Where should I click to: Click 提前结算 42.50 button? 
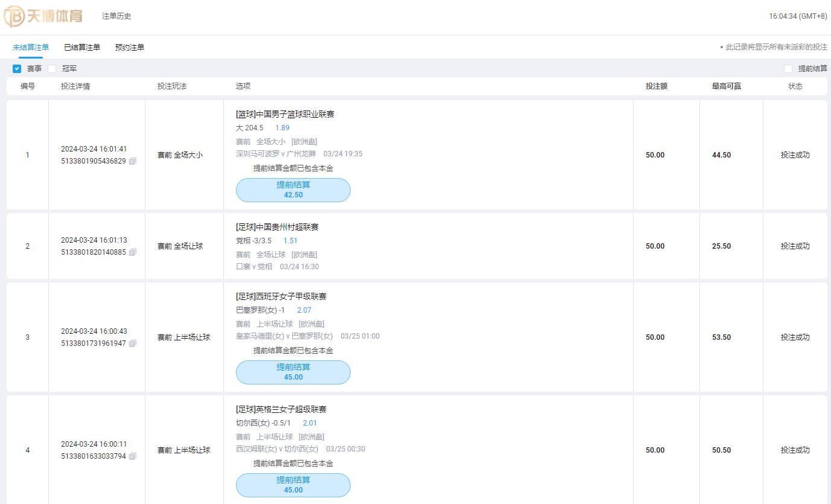click(293, 190)
